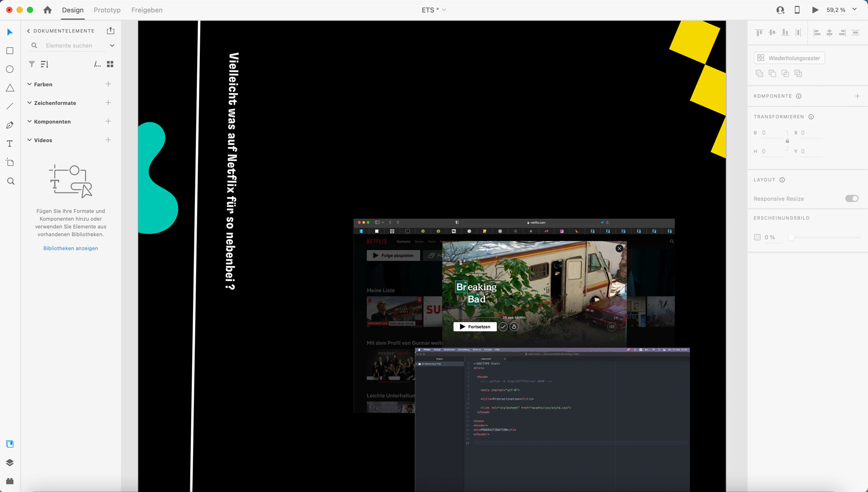Align selection to right
The width and height of the screenshot is (868, 492).
pyautogui.click(x=842, y=33)
